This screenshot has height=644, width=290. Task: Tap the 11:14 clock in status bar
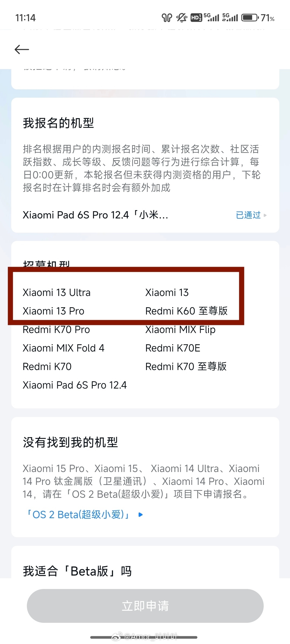coord(26,18)
